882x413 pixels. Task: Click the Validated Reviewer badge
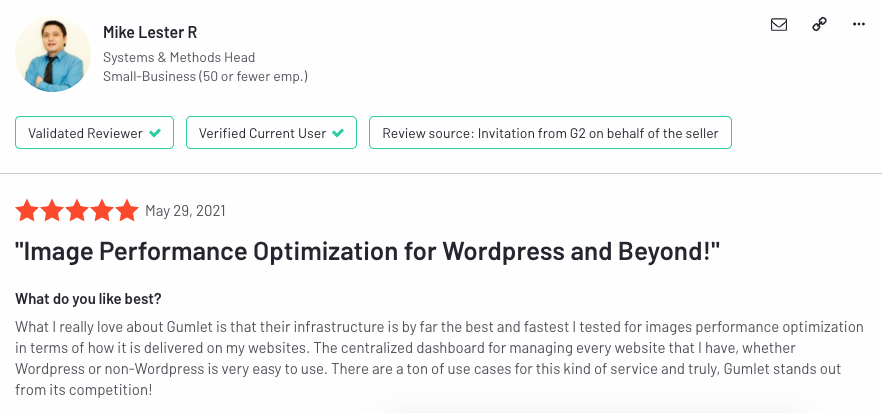pos(94,133)
